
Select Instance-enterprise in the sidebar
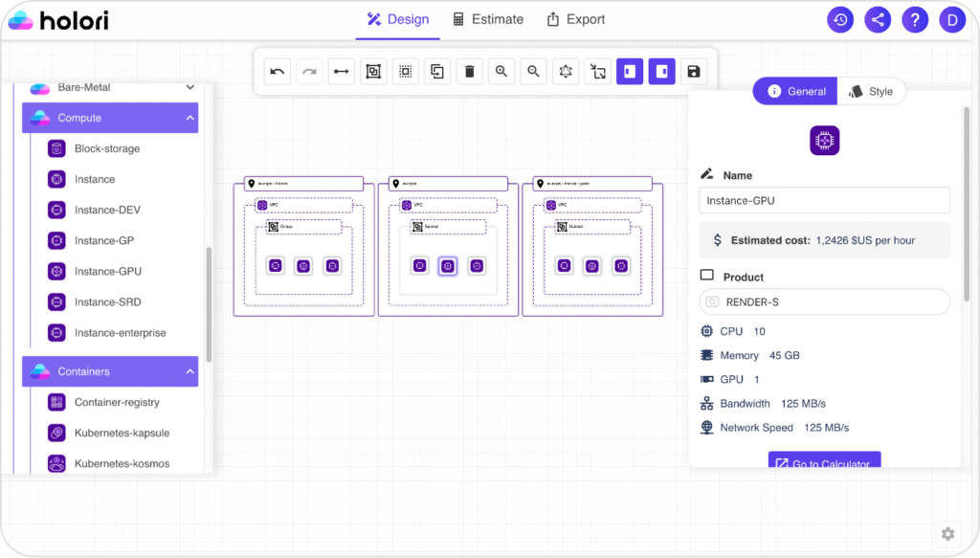click(x=120, y=333)
